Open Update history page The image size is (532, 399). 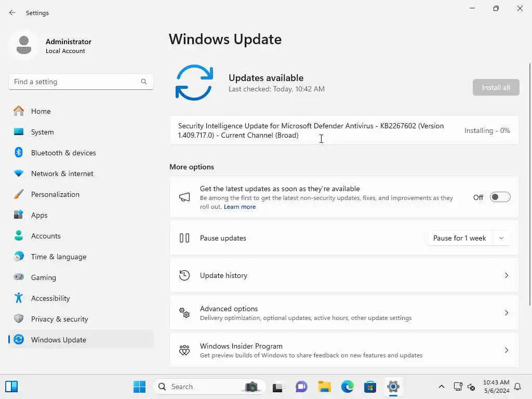tap(344, 275)
